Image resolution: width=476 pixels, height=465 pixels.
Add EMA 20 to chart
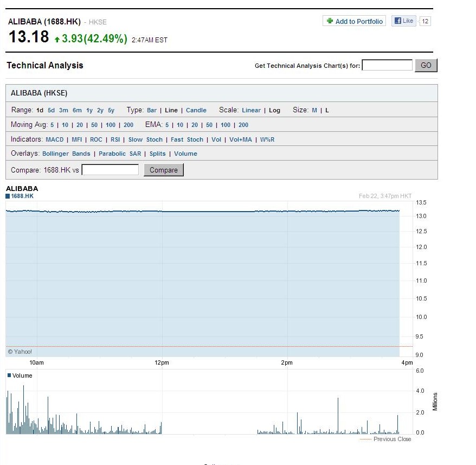[x=195, y=125]
